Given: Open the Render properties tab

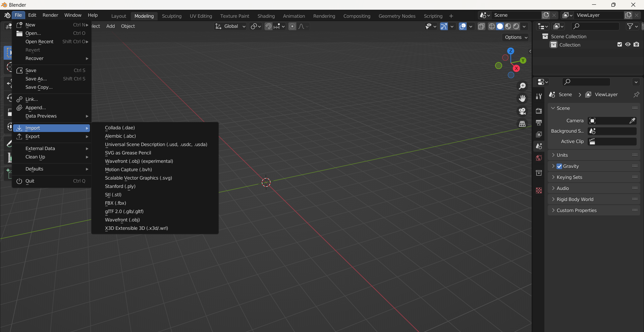Looking at the screenshot, I should [x=539, y=111].
